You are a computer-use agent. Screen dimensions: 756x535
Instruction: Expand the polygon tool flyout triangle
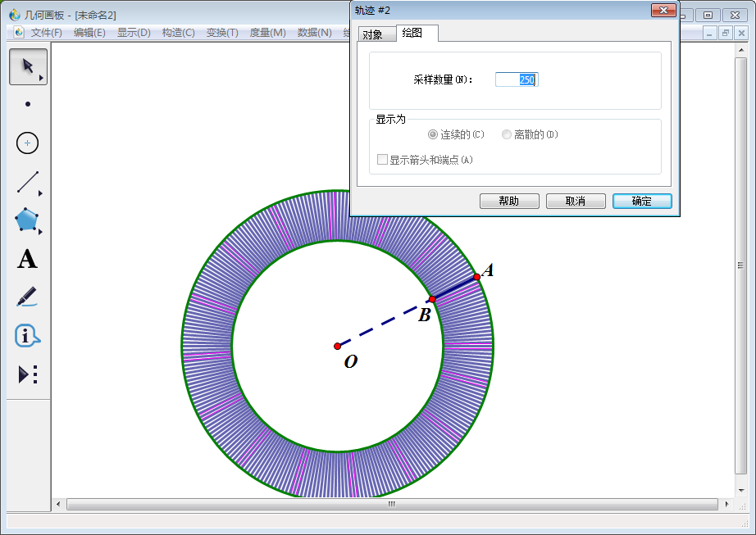40,232
